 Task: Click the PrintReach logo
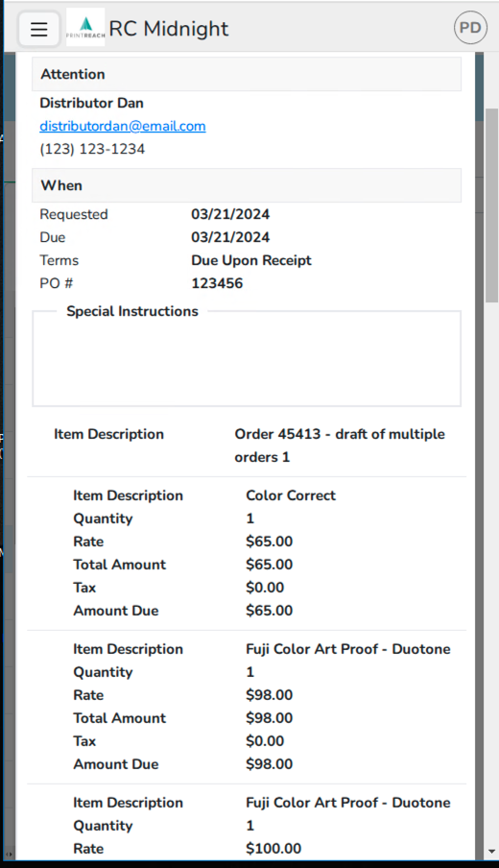click(x=85, y=27)
